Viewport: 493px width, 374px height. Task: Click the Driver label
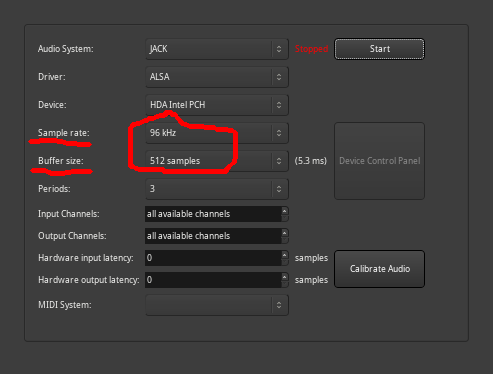[52, 77]
